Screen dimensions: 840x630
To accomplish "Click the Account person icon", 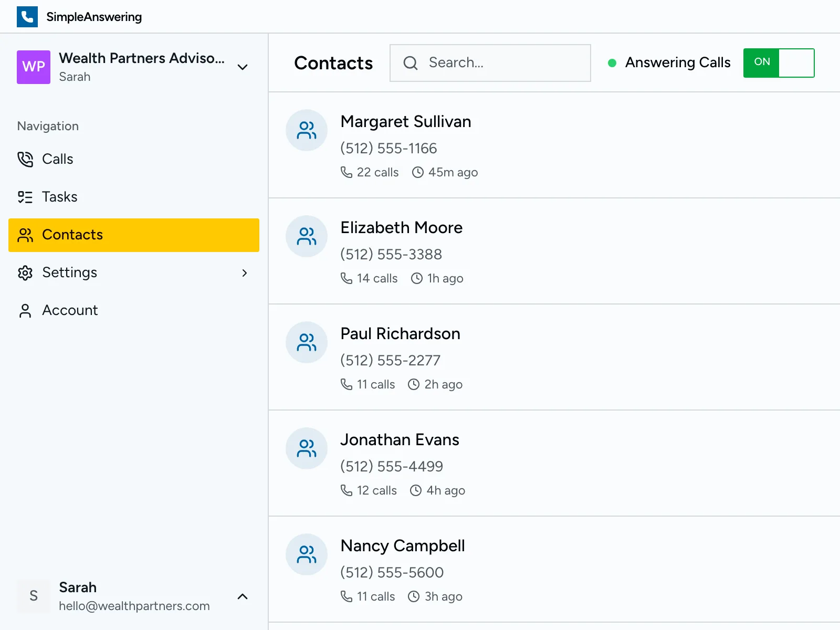I will [x=25, y=310].
